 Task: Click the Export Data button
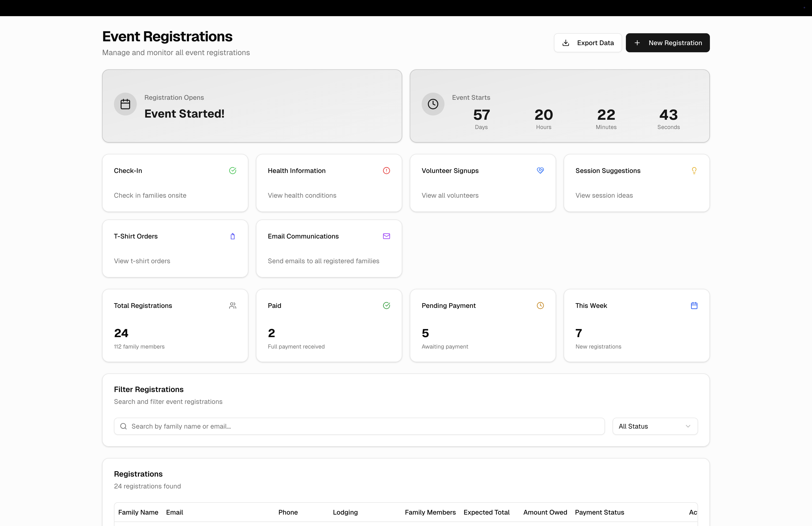[x=587, y=43]
